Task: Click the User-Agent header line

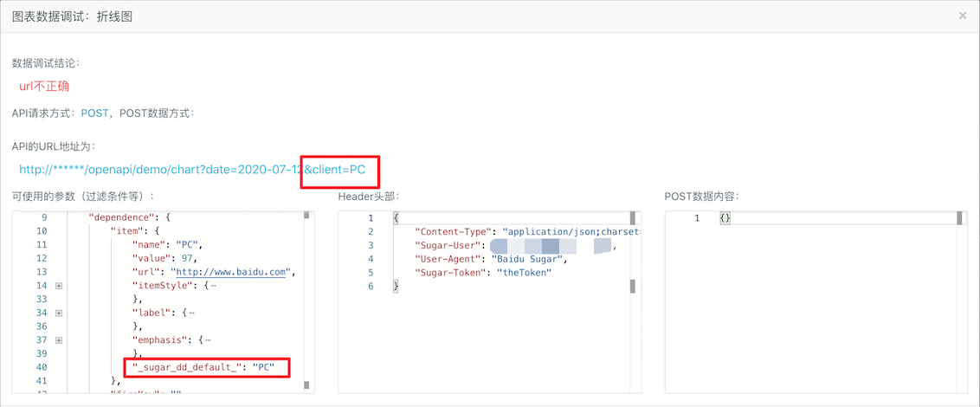Action: [491, 258]
